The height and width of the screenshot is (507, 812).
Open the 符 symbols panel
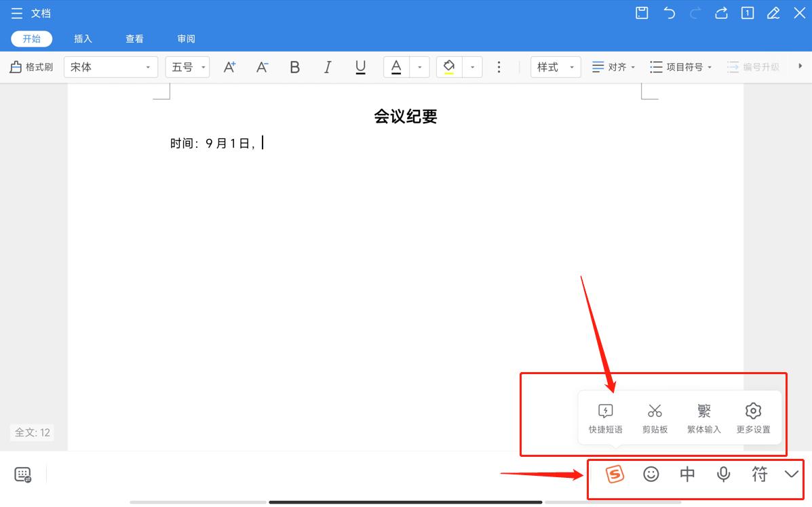tap(759, 474)
